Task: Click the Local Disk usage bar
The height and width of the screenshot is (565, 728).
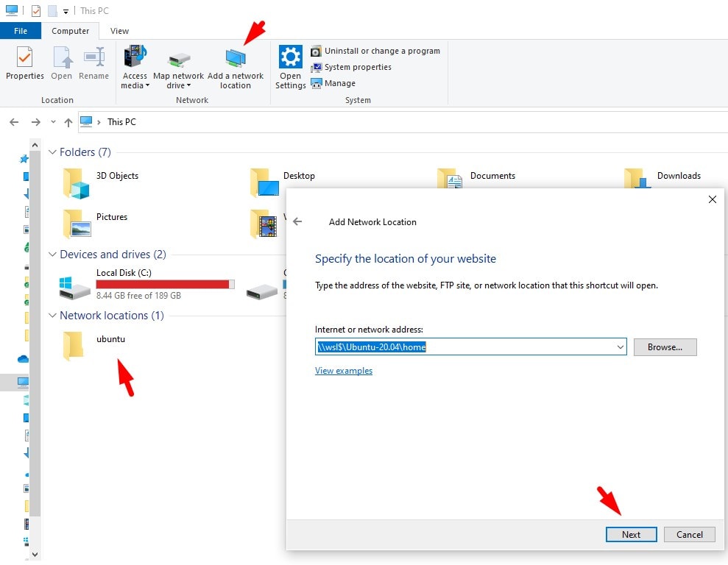Action: click(166, 285)
